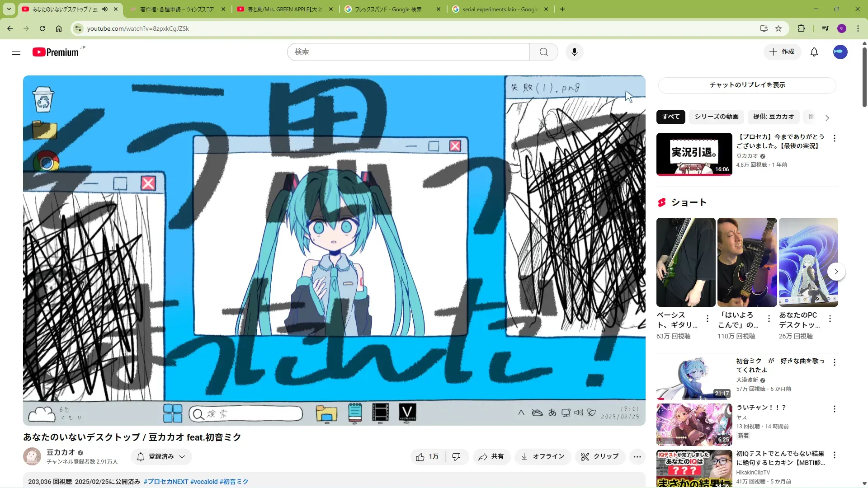Open the 実況引退 video thumbnail
The height and width of the screenshot is (488, 868).
click(x=694, y=154)
